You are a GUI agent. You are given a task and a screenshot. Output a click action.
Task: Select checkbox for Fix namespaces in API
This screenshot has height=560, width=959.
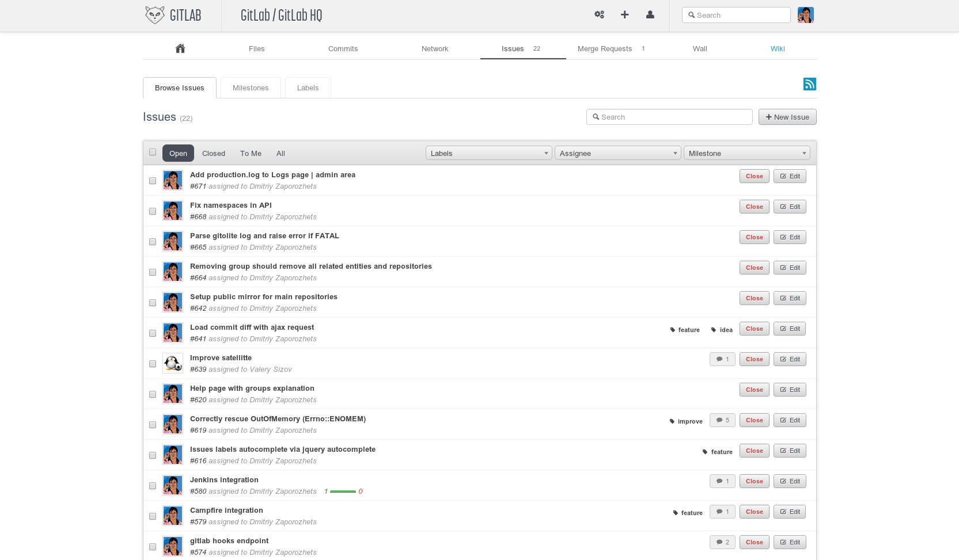pos(153,211)
